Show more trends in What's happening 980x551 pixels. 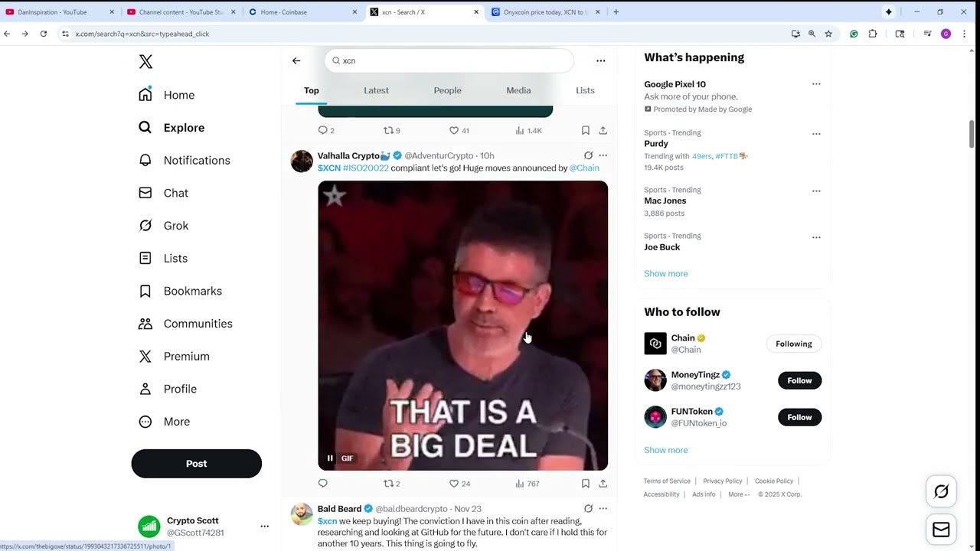[x=666, y=274]
